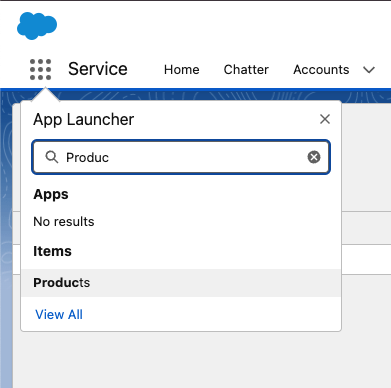Screen dimensions: 391x388
Task: Click the magnifying glass search icon
Action: (x=52, y=157)
